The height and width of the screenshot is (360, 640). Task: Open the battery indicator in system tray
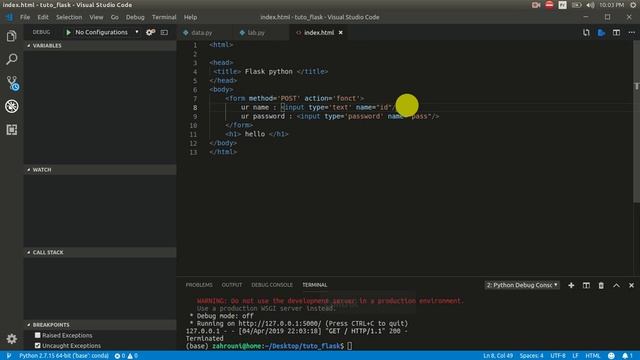point(576,5)
